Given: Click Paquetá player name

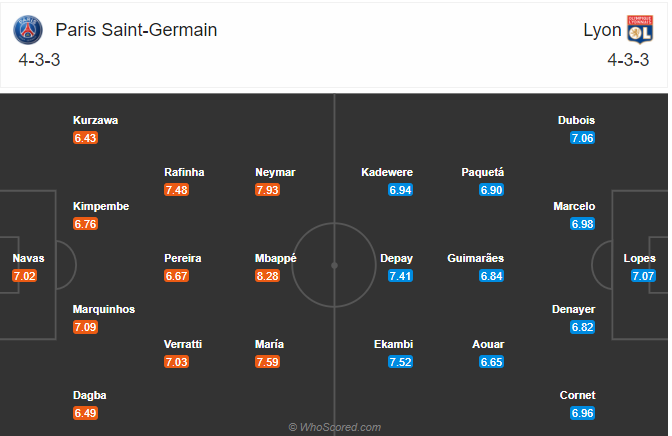Looking at the screenshot, I should pyautogui.click(x=483, y=172).
